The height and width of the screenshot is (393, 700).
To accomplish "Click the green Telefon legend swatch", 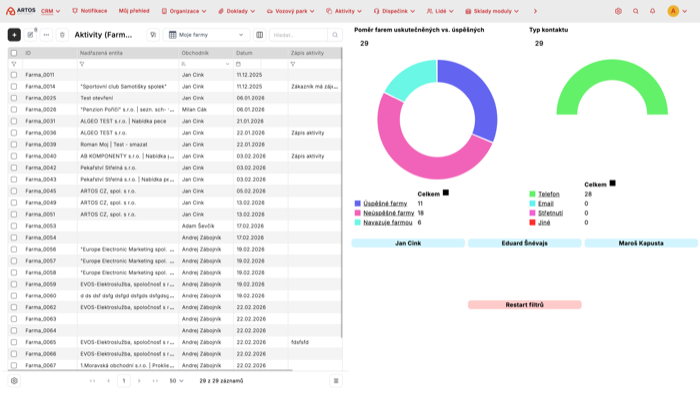I will (532, 194).
